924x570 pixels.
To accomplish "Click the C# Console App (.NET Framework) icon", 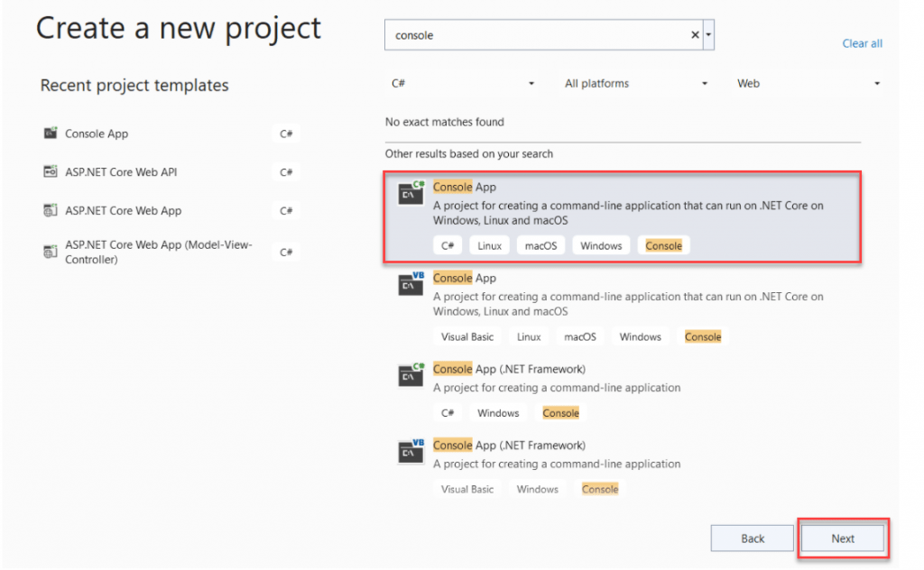I will coord(411,375).
